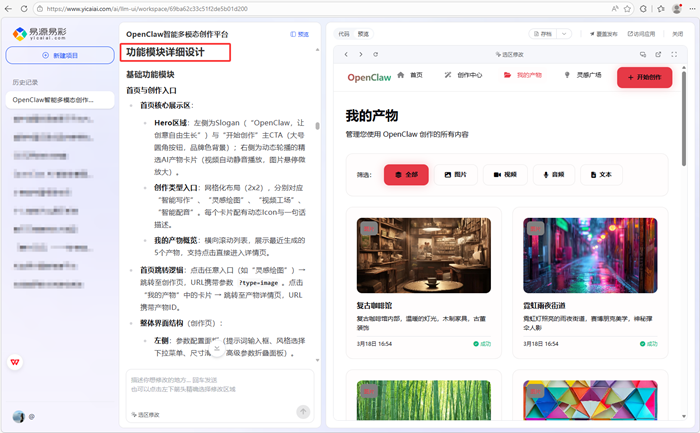
Task: Switch to the 预览 tab in right panel
Action: tap(363, 33)
